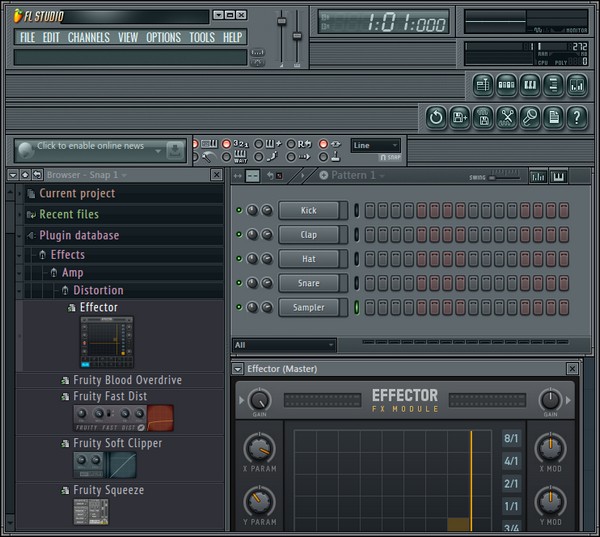
Task: Open the Line snap dropdown
Action: (375, 146)
